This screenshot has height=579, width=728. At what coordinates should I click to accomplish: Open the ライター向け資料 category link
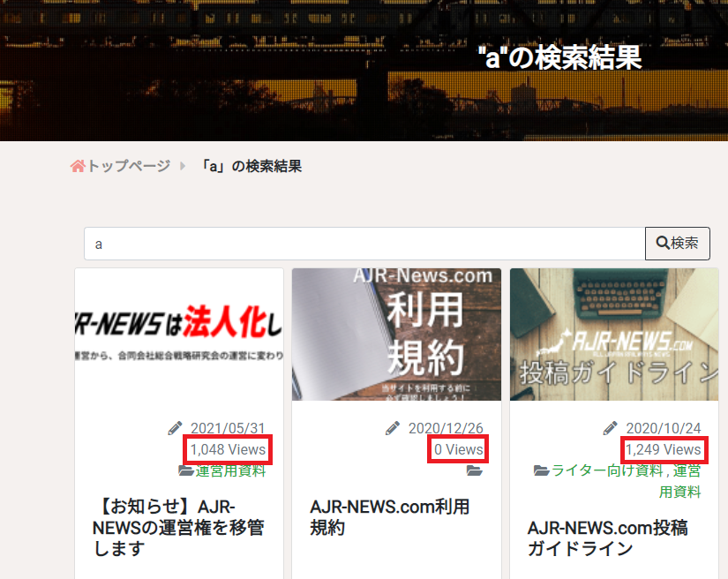point(606,471)
